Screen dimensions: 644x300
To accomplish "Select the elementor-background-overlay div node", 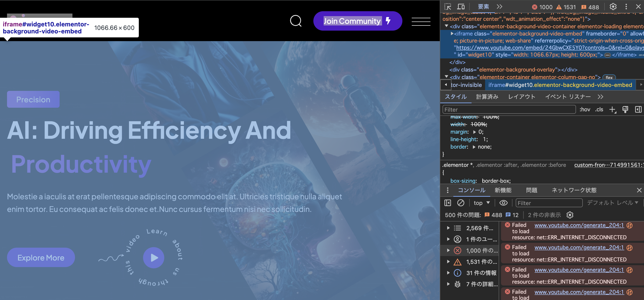I will pyautogui.click(x=513, y=69).
